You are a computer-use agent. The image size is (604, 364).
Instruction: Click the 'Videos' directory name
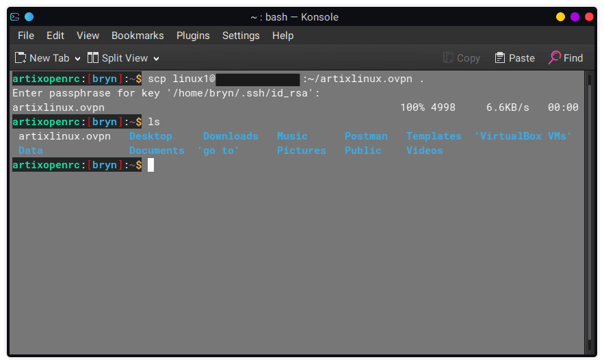pos(425,151)
